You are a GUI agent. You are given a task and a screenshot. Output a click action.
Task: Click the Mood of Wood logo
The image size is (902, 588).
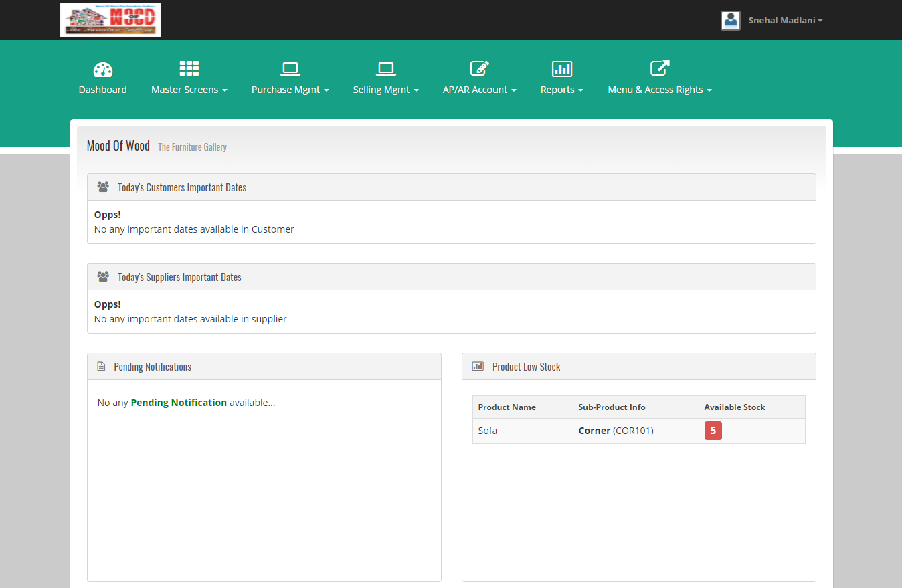click(x=110, y=19)
